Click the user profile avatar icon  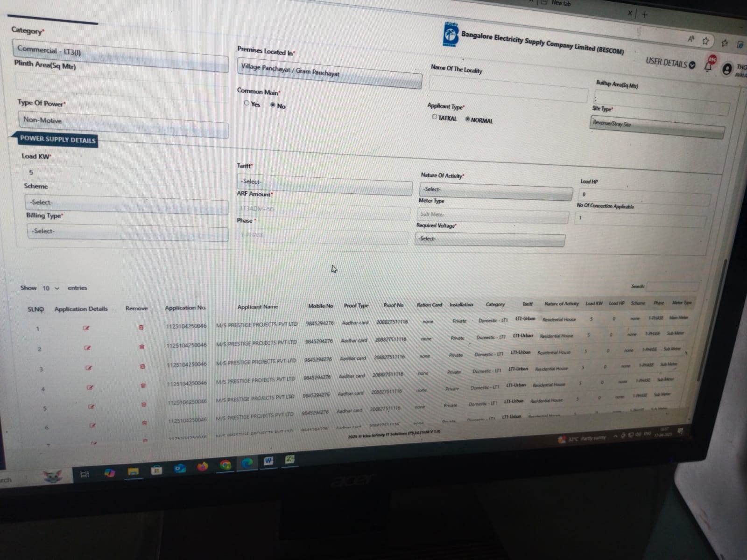[726, 70]
